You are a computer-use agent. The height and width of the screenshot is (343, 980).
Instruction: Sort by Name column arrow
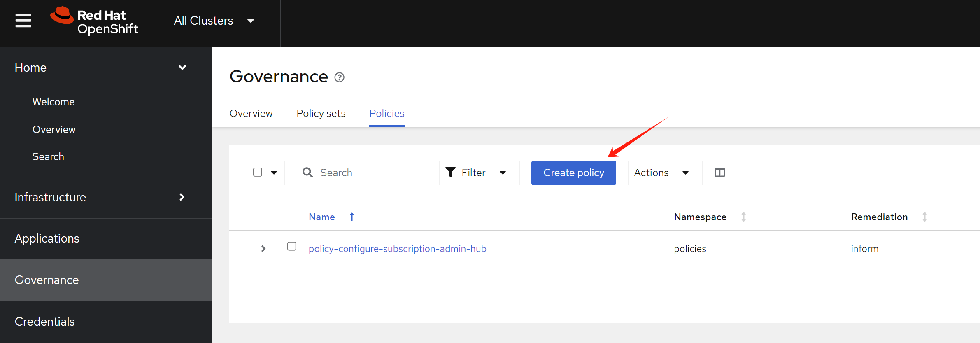pos(351,217)
